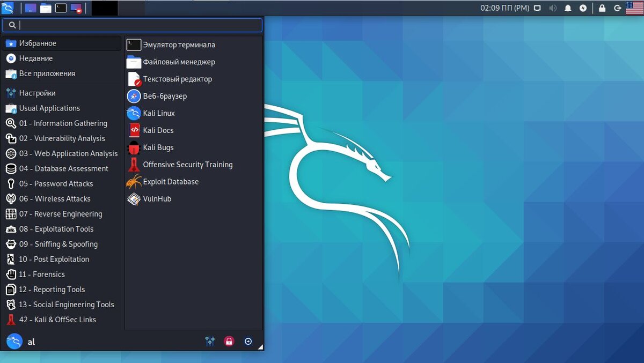Open 03 - Web Application Analysis category
This screenshot has height=363, width=644.
(62, 153)
